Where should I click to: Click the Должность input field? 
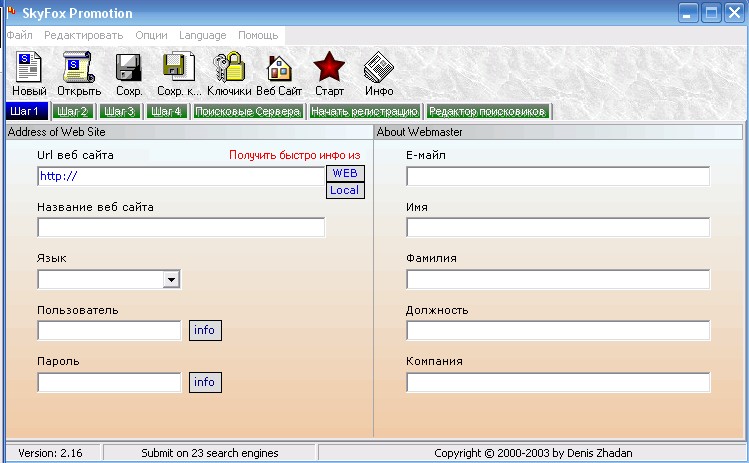558,331
